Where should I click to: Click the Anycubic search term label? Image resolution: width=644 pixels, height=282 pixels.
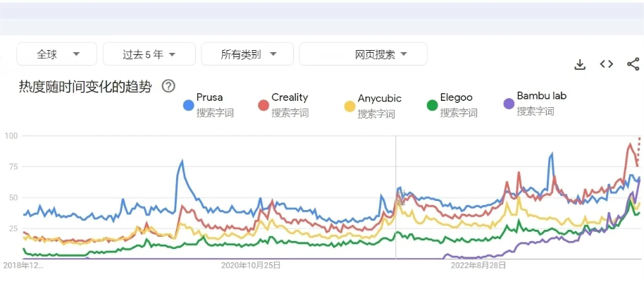tap(379, 99)
